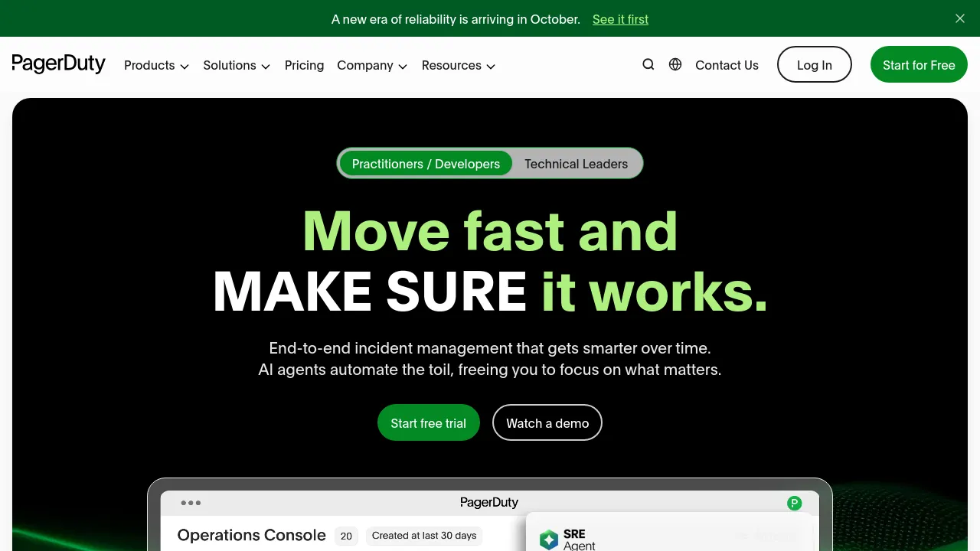
Task: Click the globe language selector icon
Action: (x=675, y=65)
